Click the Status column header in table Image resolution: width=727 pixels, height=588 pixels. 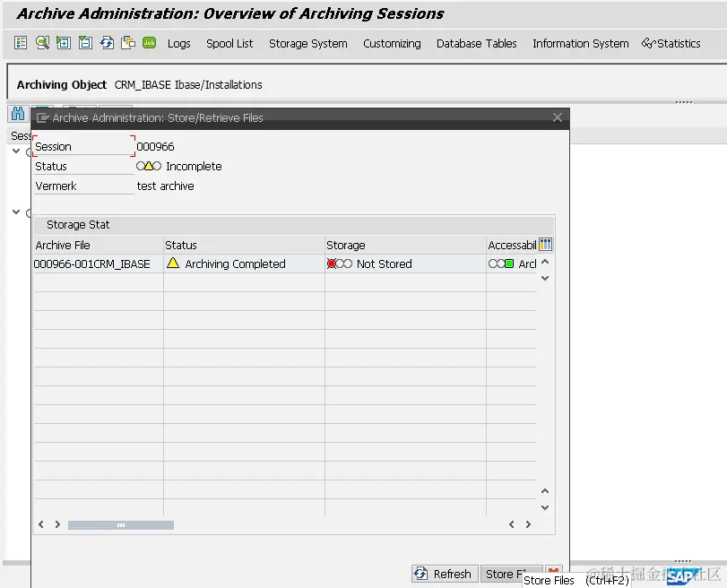pyautogui.click(x=245, y=245)
